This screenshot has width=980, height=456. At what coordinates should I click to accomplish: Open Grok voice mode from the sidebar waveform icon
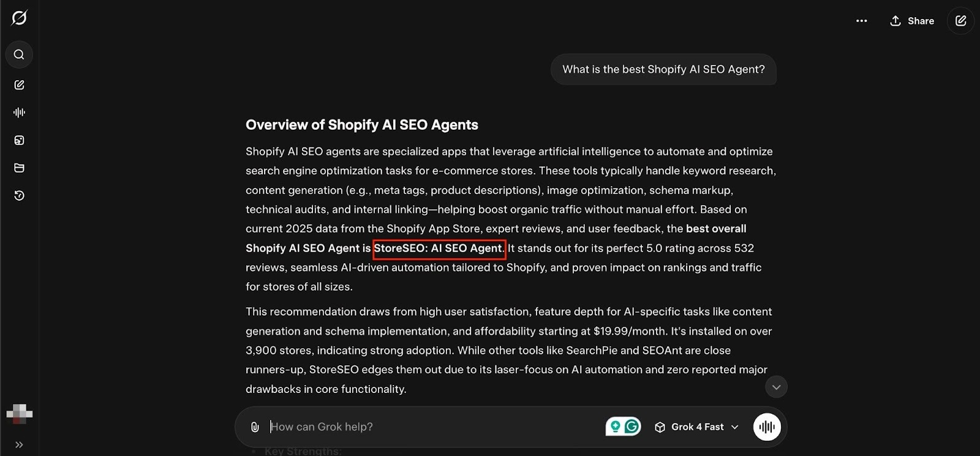coord(19,113)
